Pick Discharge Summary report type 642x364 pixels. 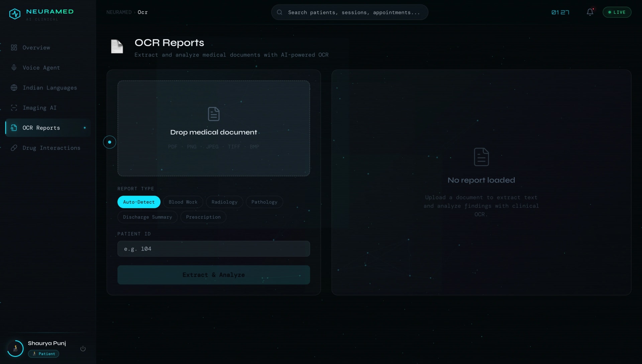[x=147, y=217]
